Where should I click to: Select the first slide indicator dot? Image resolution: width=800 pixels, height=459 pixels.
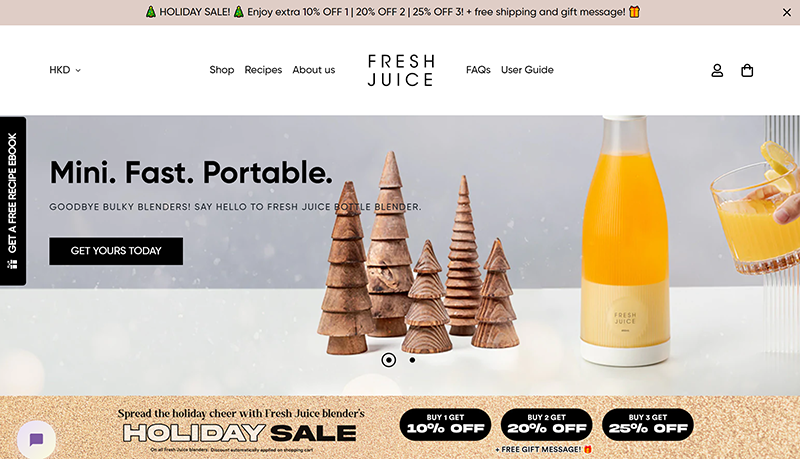pos(389,360)
